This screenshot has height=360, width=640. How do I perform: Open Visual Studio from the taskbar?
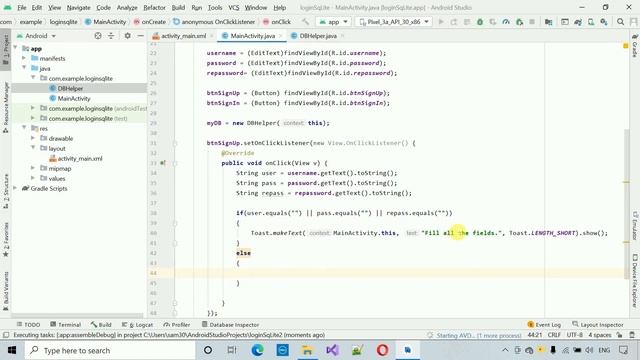click(x=332, y=350)
